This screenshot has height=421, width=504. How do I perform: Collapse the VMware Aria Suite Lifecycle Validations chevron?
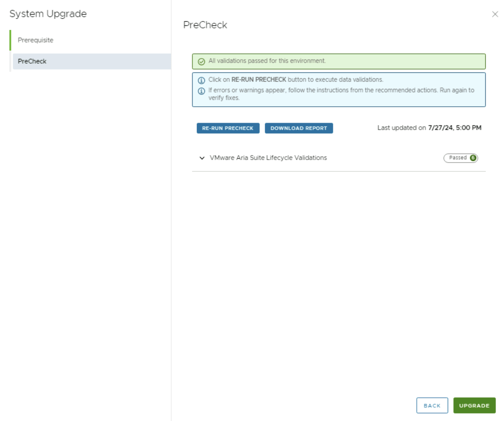click(201, 158)
